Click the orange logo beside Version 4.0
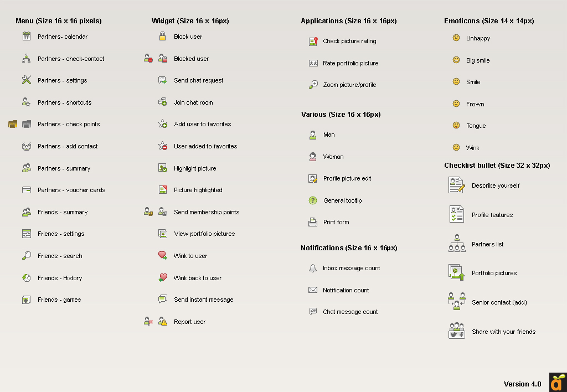 (558, 383)
